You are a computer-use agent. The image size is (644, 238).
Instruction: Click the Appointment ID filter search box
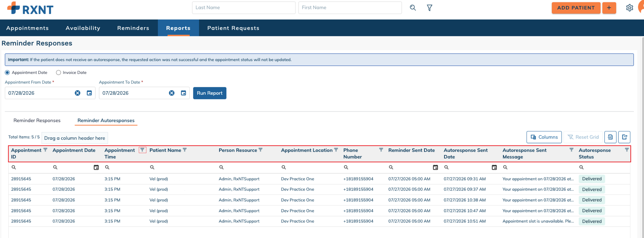29,168
